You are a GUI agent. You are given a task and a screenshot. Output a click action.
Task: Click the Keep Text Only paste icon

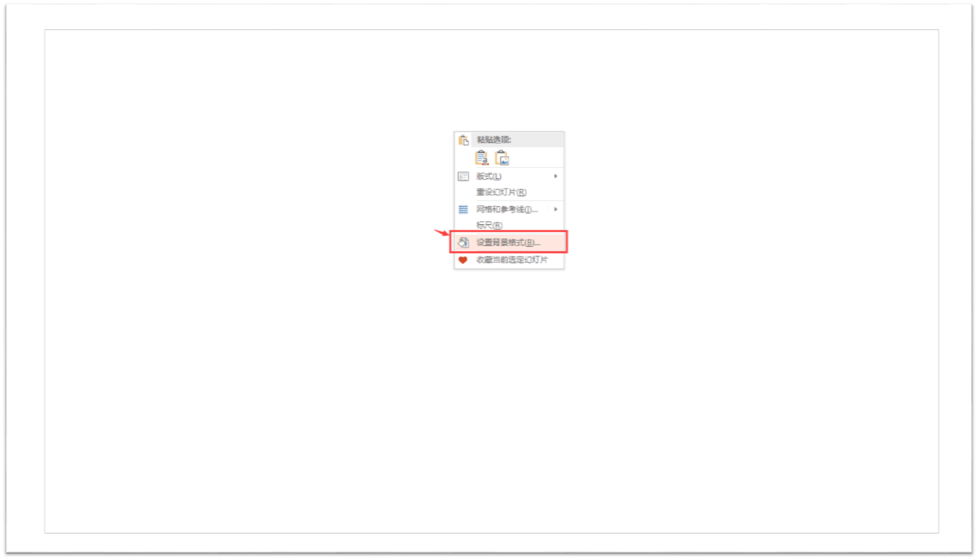click(x=482, y=158)
